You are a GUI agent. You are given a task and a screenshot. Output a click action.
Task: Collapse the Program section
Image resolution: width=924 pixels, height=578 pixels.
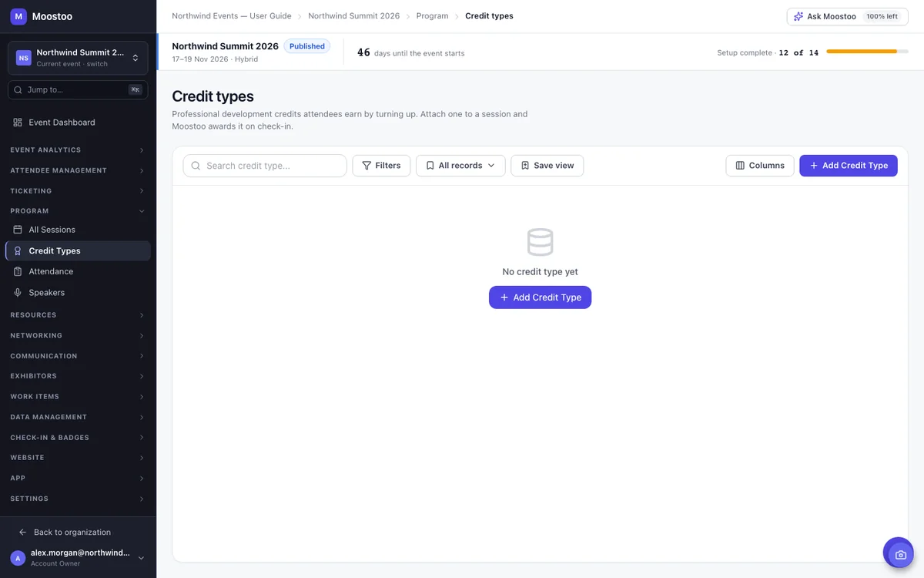point(78,211)
